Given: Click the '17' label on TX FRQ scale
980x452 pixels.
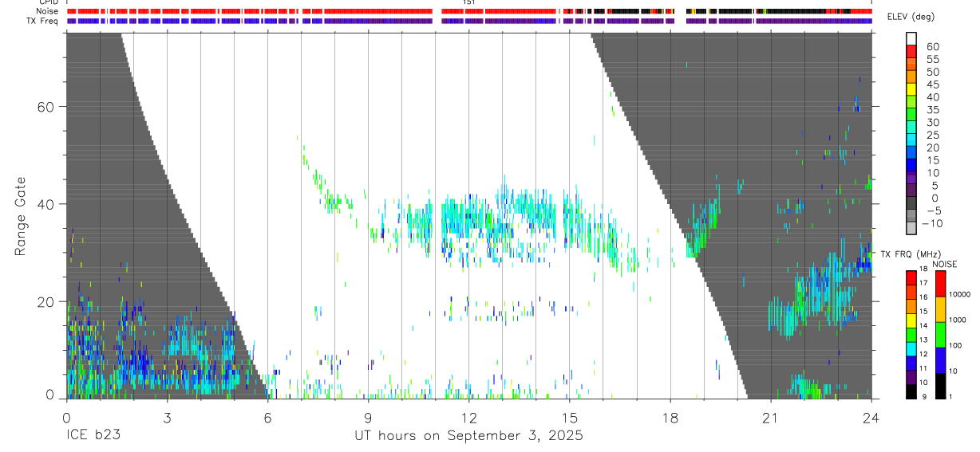Looking at the screenshot, I should (x=924, y=283).
